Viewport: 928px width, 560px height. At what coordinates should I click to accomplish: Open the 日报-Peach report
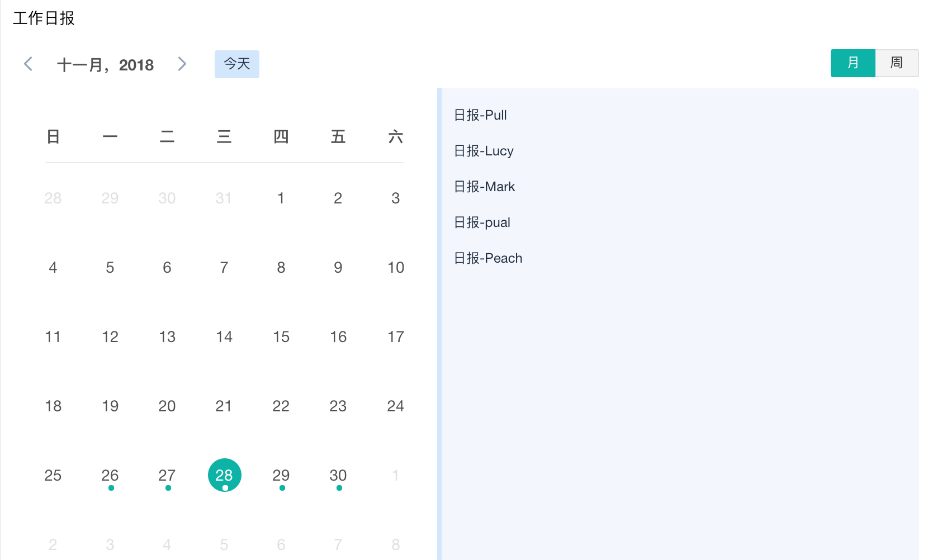(488, 258)
